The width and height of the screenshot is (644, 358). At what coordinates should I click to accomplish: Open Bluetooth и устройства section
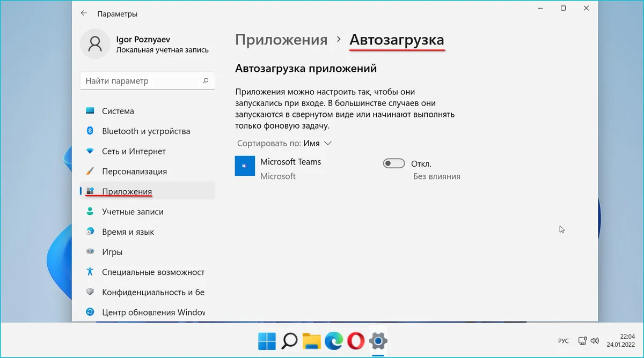[145, 131]
